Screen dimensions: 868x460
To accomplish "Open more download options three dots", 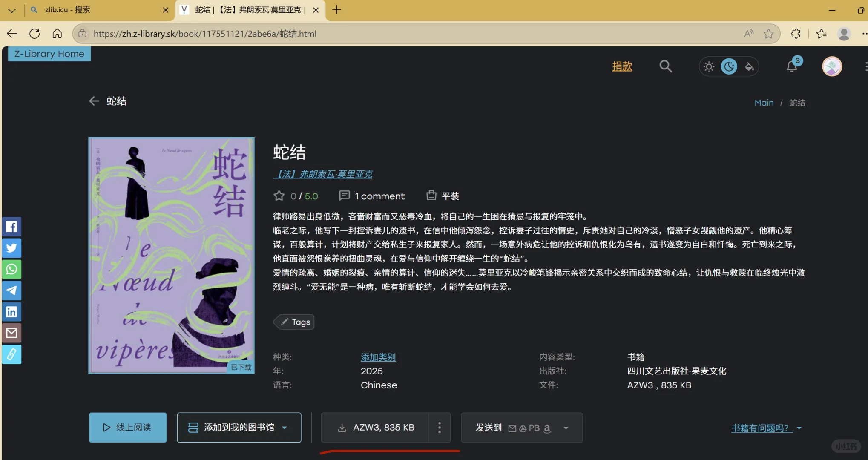I will pyautogui.click(x=440, y=427).
